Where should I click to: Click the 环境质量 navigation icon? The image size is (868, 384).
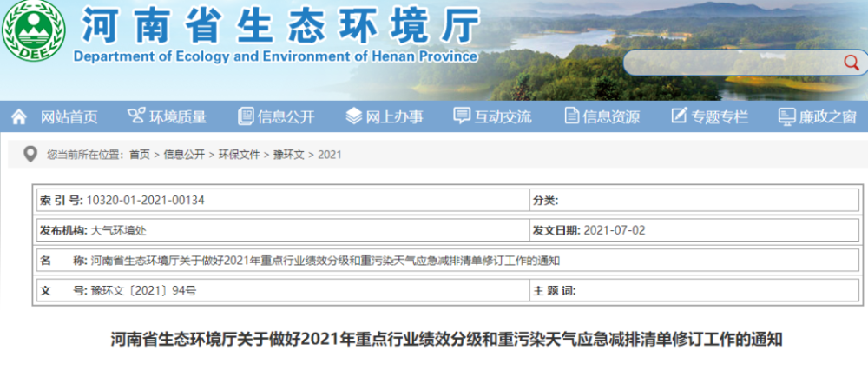tap(135, 116)
